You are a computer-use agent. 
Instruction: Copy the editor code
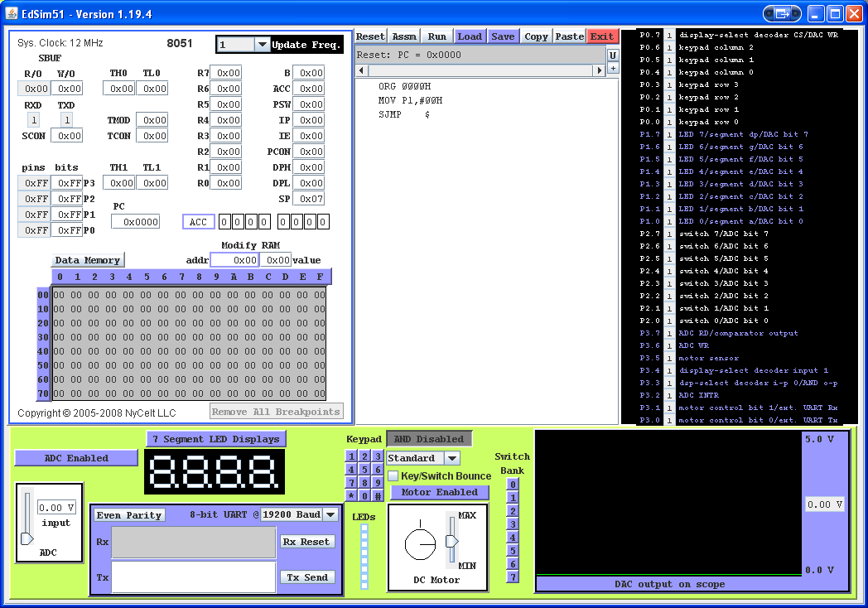[536, 36]
